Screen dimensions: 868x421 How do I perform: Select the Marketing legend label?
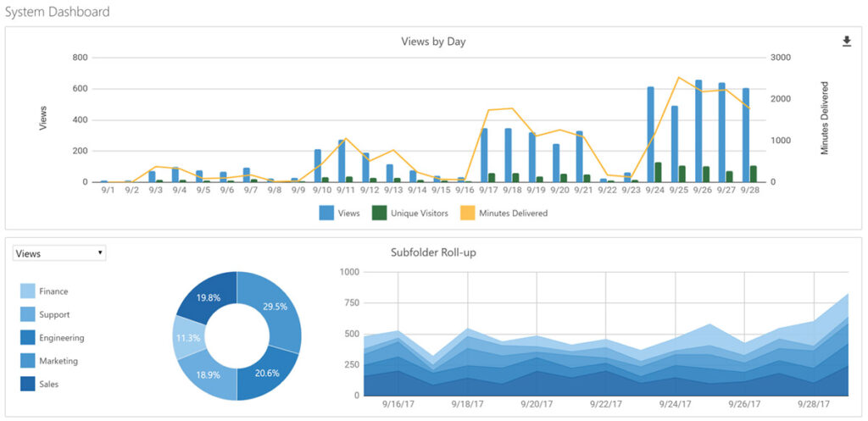58,361
